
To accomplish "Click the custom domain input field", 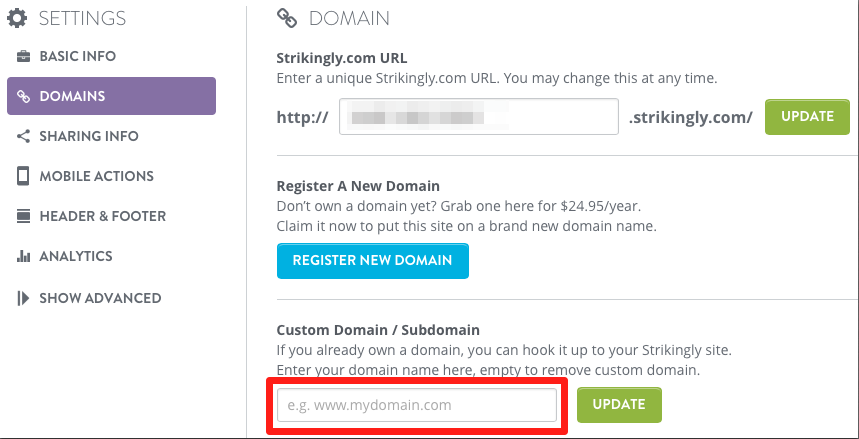I will point(417,406).
